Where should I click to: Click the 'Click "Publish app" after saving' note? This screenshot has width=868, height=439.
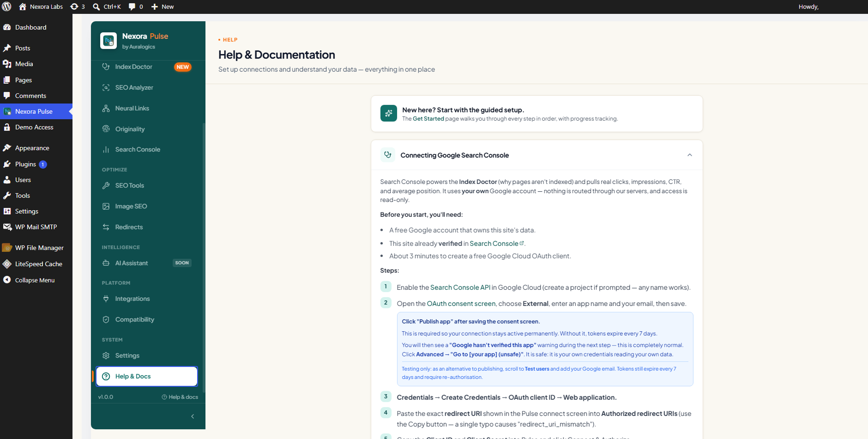click(x=470, y=322)
